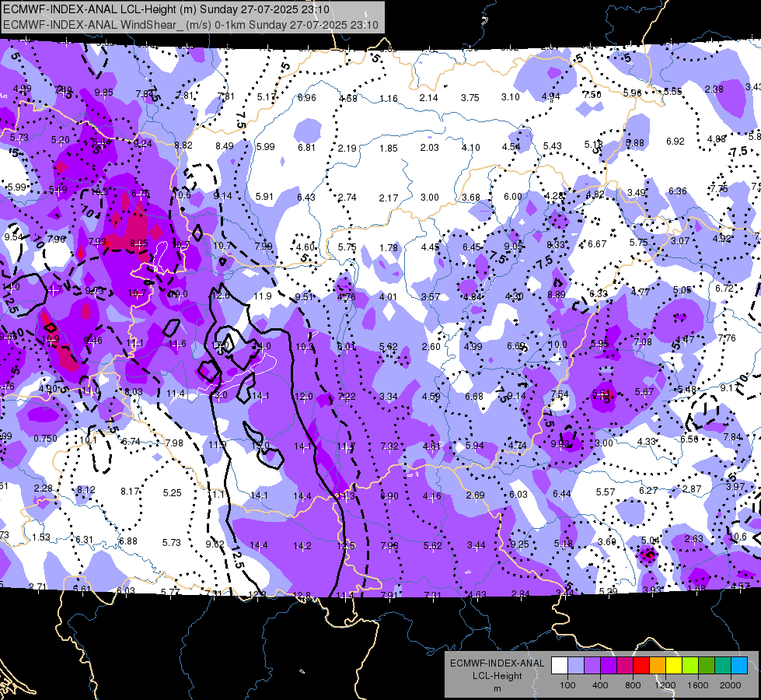The image size is (761, 700).
Task: Click the wind shear value 2.17
Action: pyautogui.click(x=389, y=198)
